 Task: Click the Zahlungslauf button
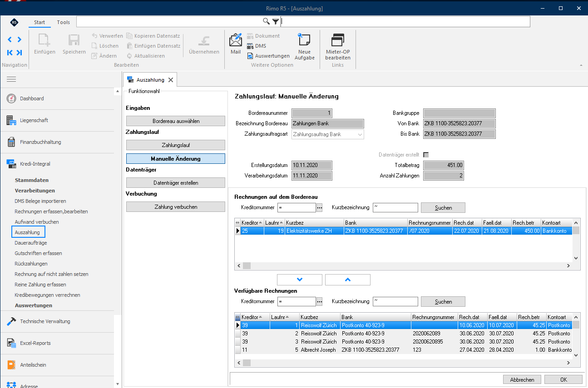tap(176, 145)
